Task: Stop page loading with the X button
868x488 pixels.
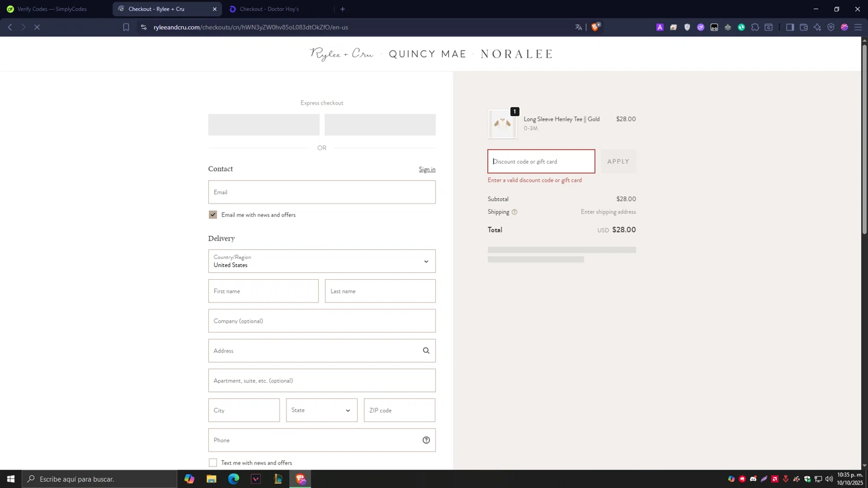Action: point(36,27)
